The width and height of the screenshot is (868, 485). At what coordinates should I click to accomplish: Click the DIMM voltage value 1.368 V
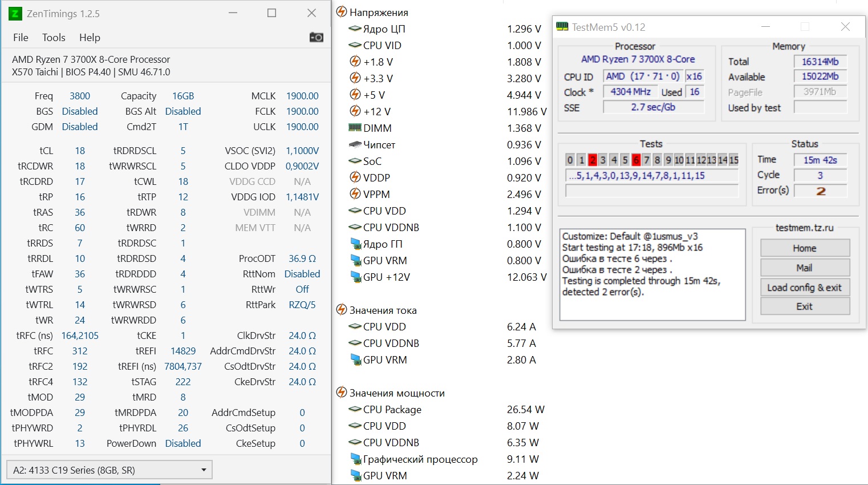point(524,128)
